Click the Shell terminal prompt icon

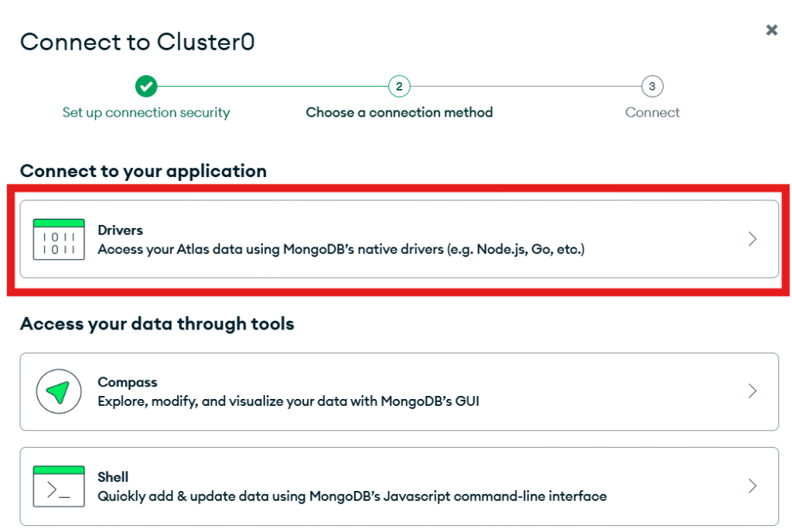tap(59, 486)
